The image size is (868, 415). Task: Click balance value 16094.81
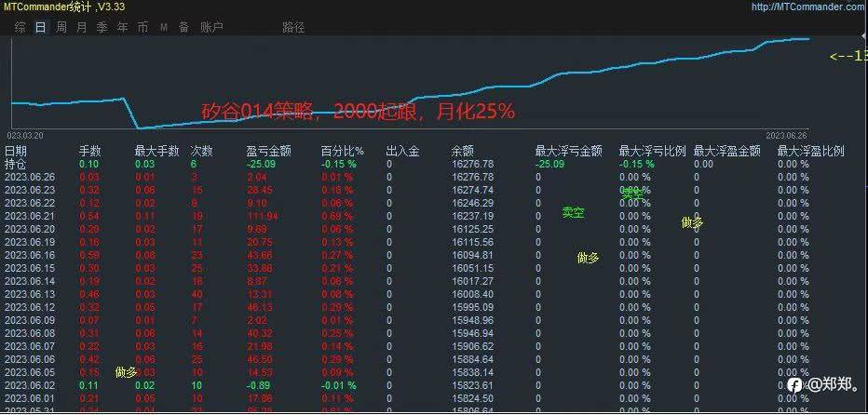(472, 255)
